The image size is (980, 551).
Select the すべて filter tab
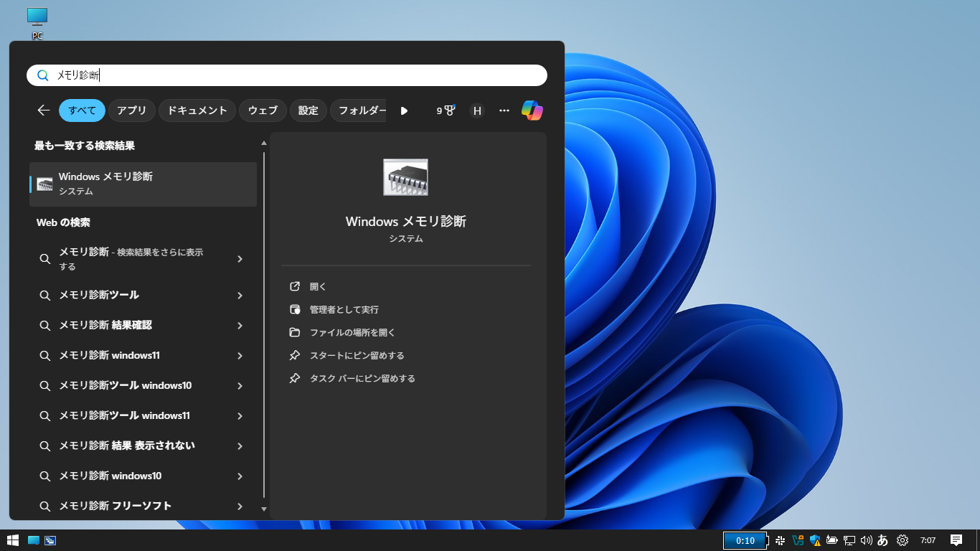click(x=83, y=110)
